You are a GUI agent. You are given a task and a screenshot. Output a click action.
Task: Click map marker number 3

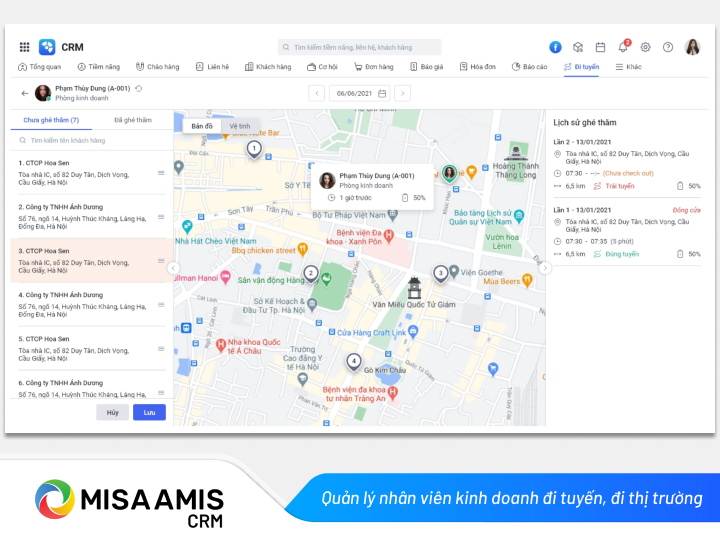[x=441, y=274]
